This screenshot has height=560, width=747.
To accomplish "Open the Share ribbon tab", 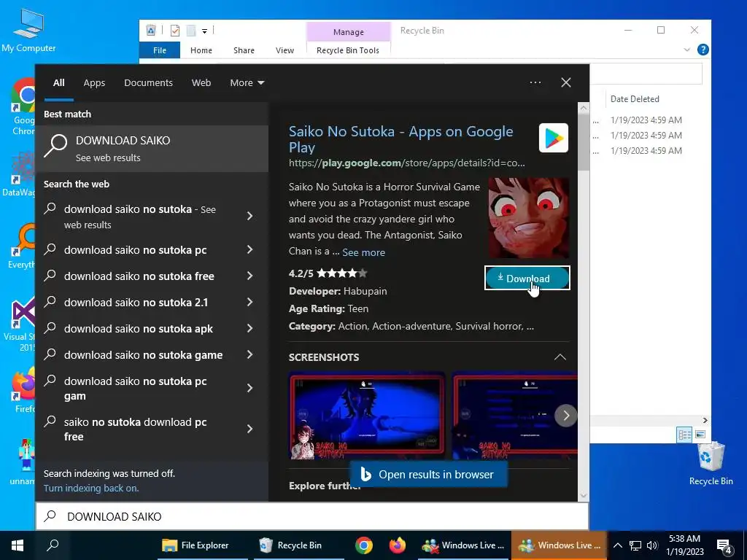I will click(x=244, y=50).
